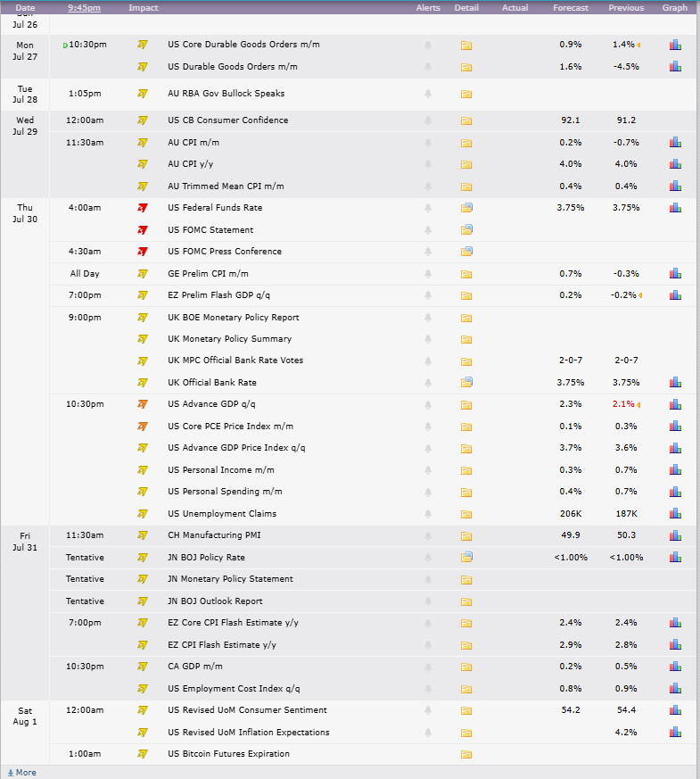Click revised marker beside US Core Durable Goods previous
The height and width of the screenshot is (779, 700).
[638, 46]
